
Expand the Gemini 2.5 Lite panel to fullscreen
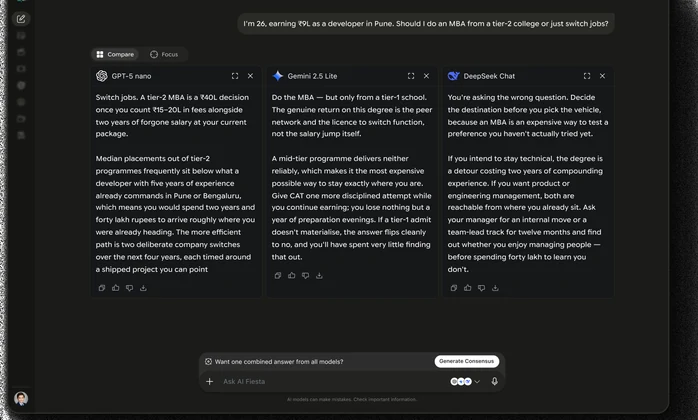[x=411, y=76]
